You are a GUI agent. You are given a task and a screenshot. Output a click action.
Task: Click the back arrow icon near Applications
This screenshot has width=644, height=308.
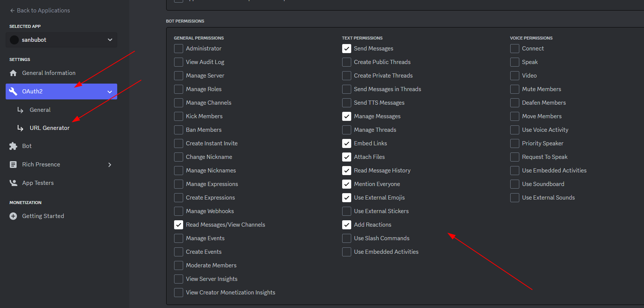[x=12, y=11]
